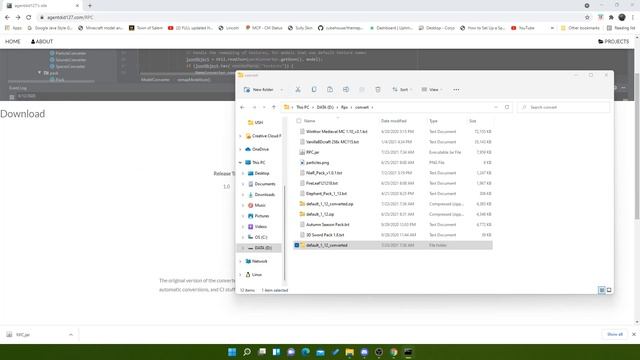
Task: Open the RPC.jar download options arrow
Action: pos(71,335)
